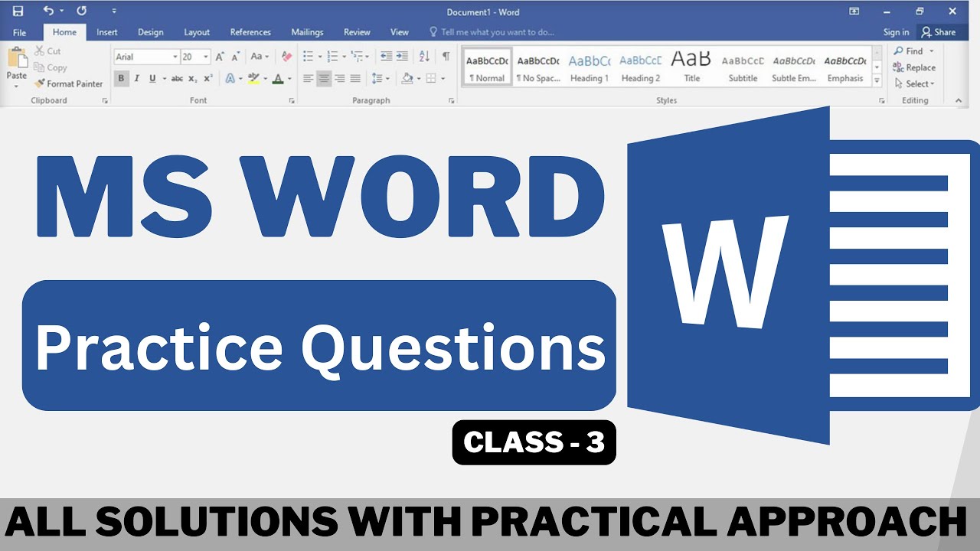Click the text effects glowing A icon
Screen dimensions: 980x551
(230, 78)
